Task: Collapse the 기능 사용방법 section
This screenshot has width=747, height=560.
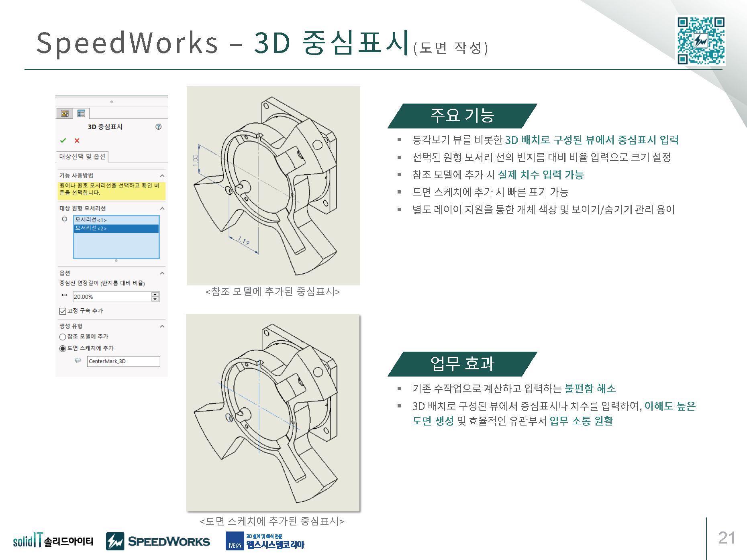Action: click(x=162, y=176)
